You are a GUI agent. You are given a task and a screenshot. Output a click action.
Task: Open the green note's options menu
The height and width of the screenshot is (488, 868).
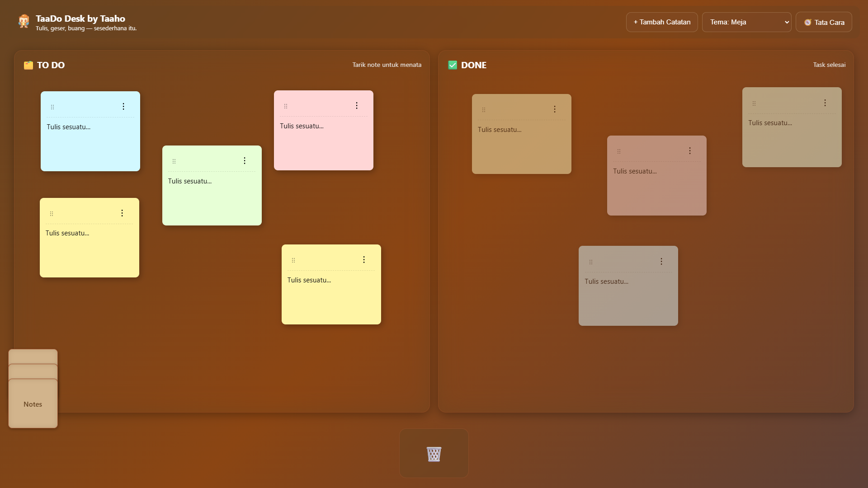[x=244, y=160]
